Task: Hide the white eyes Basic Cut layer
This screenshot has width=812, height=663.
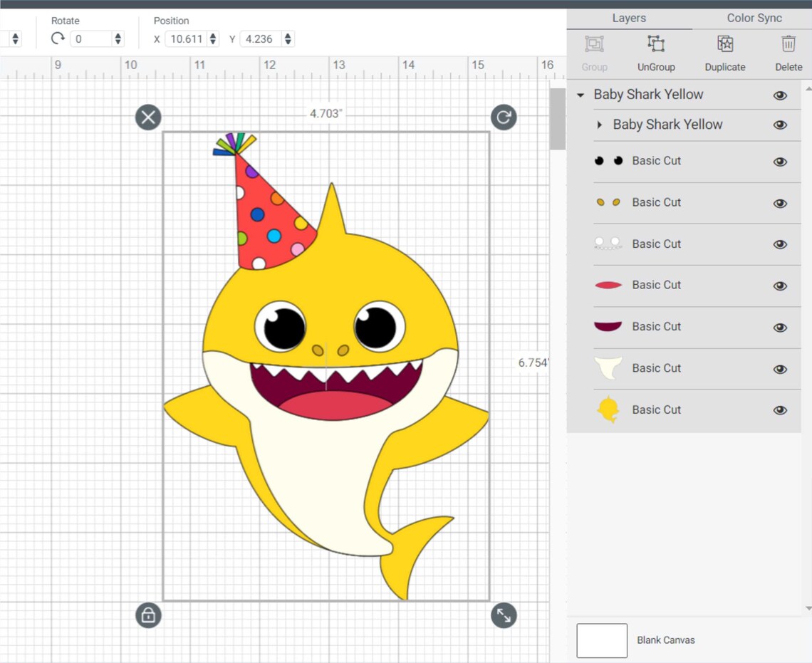Action: tap(780, 244)
